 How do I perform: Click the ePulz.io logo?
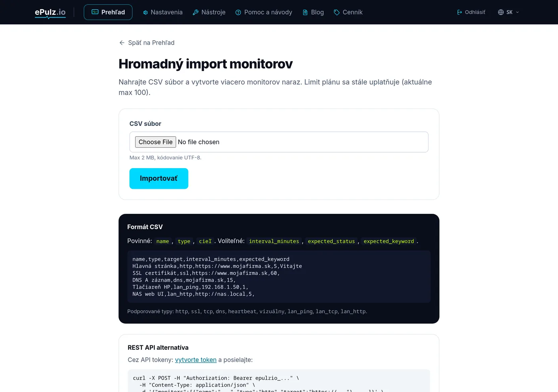tap(50, 13)
